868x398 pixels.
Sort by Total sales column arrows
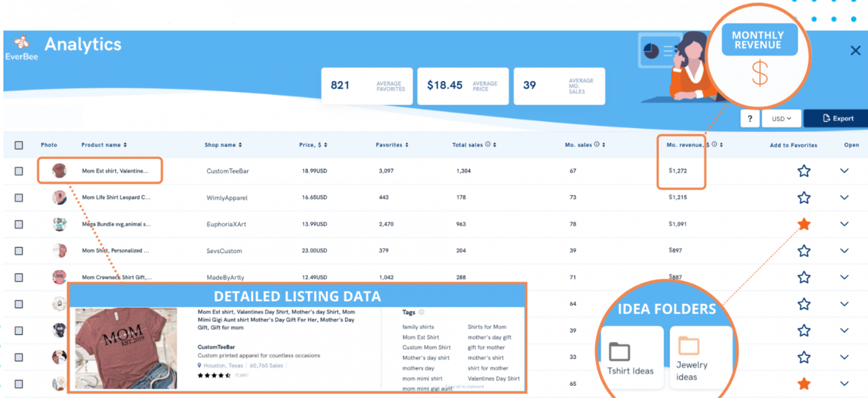495,145
